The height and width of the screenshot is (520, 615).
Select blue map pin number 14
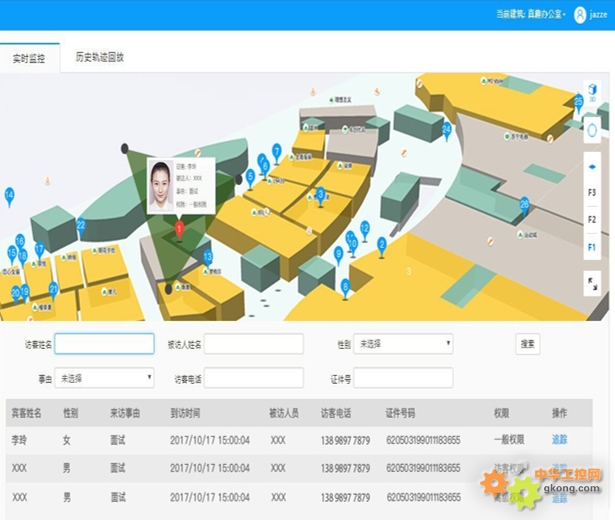[x=10, y=195]
